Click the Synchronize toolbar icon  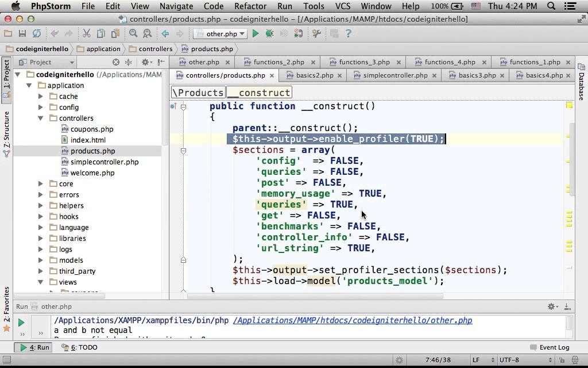36,34
